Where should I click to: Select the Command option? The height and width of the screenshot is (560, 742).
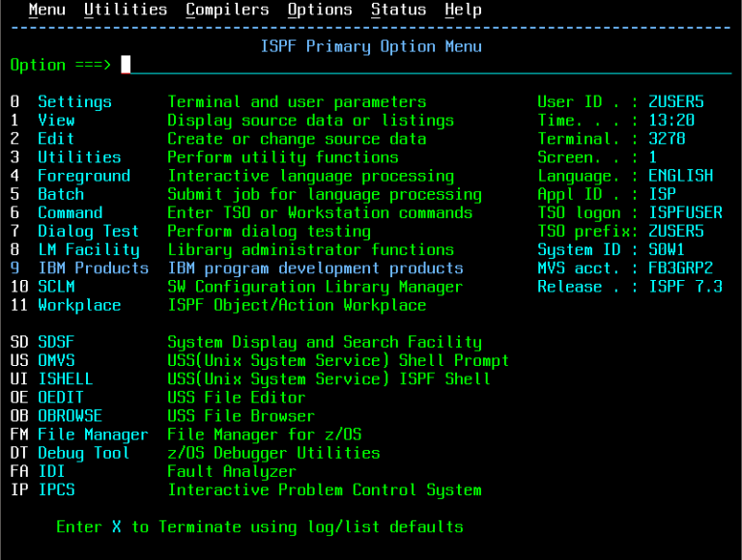coord(70,212)
